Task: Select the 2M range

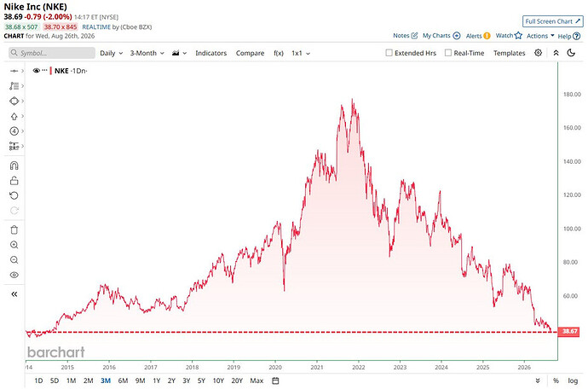Action: [x=88, y=380]
